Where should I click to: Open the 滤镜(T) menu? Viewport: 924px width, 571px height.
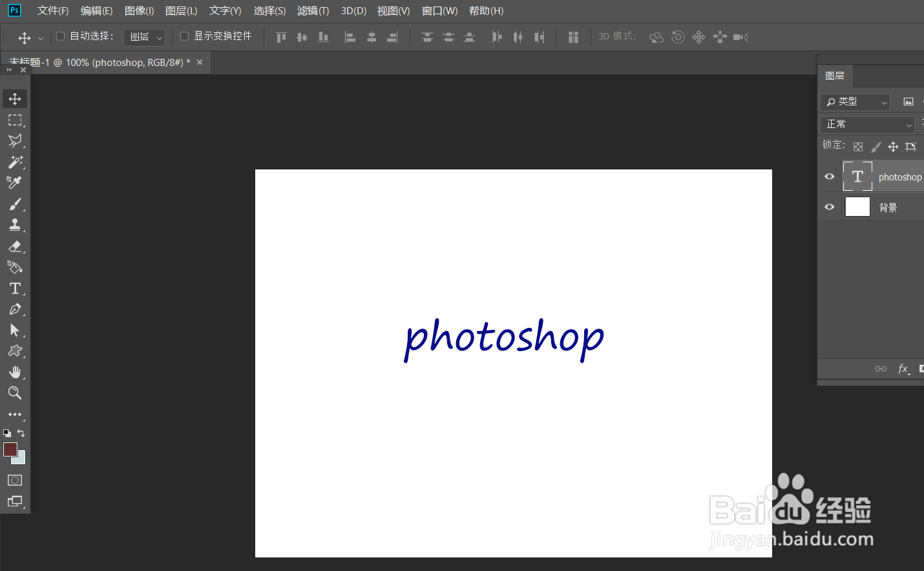[313, 11]
